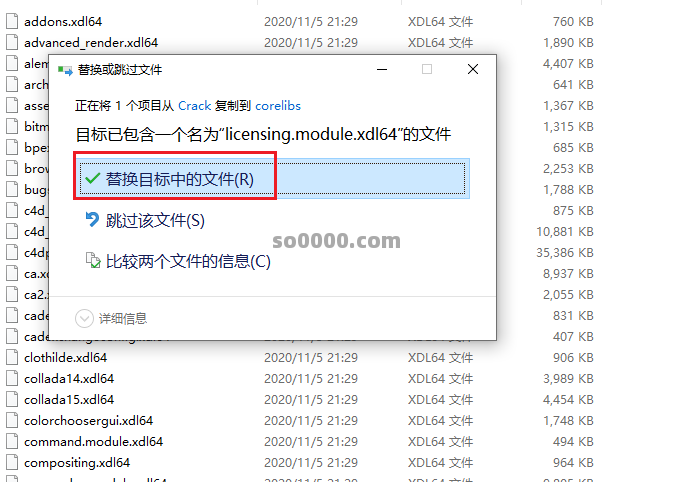Select file icon of collada14.xdl64

[x=12, y=378]
